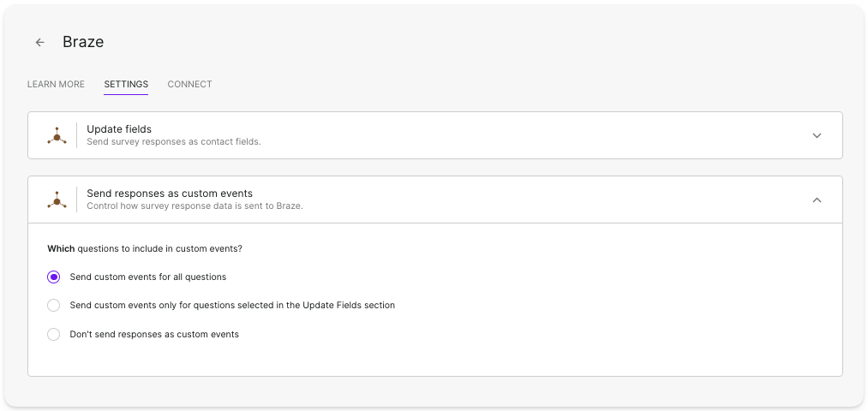Click the Braze icon in Update fields row
Viewport: 868px width, 411px height.
coord(57,135)
